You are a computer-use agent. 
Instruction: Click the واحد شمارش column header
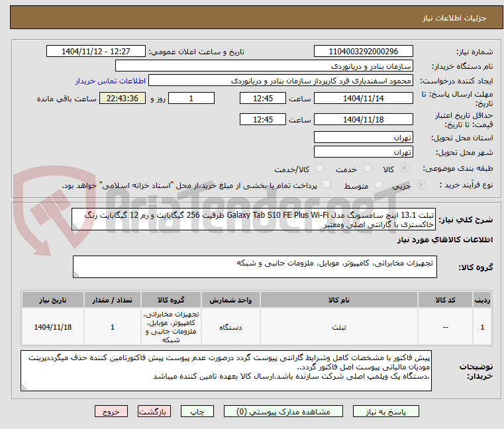[230, 300]
